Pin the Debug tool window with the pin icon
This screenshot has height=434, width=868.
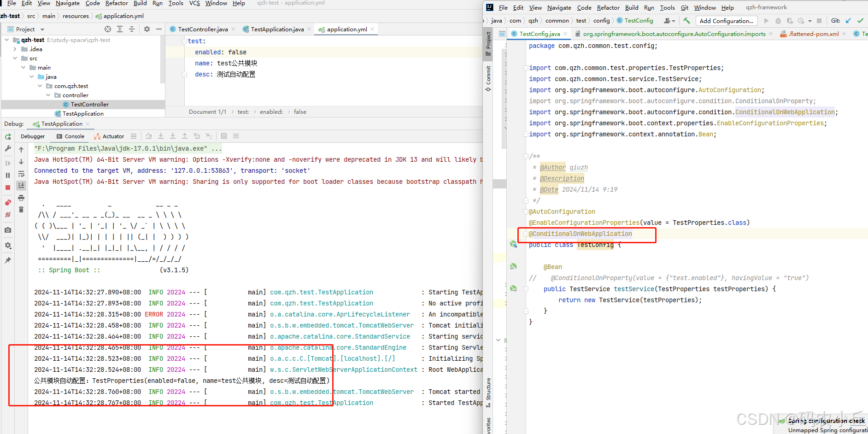(7, 259)
